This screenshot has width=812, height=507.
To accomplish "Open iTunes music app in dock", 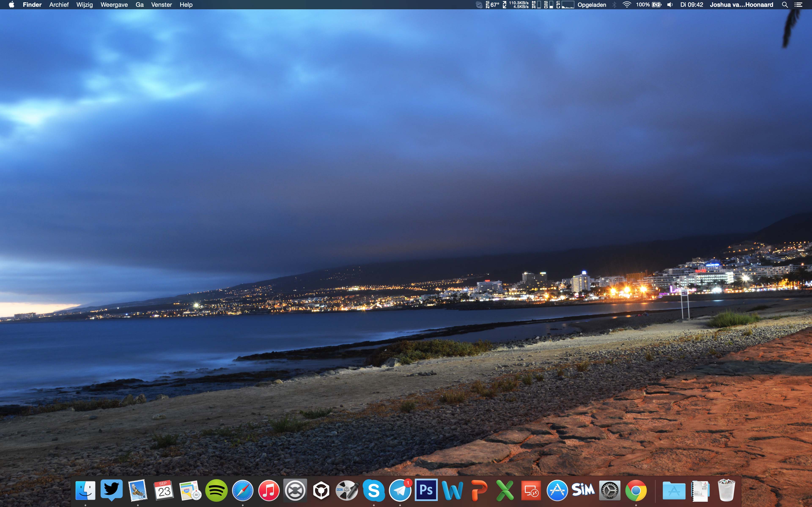I will [x=269, y=491].
